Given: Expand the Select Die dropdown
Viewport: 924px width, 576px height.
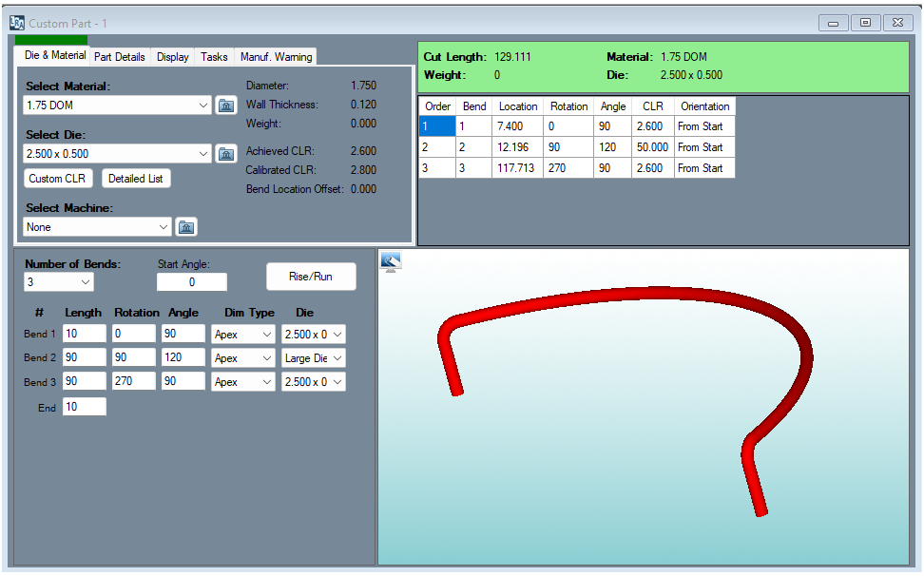Looking at the screenshot, I should (202, 154).
